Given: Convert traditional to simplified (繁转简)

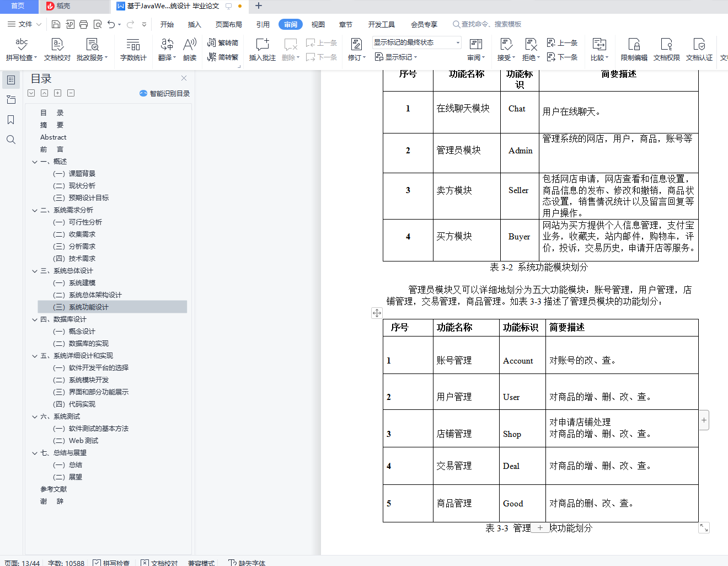Looking at the screenshot, I should [x=223, y=42].
